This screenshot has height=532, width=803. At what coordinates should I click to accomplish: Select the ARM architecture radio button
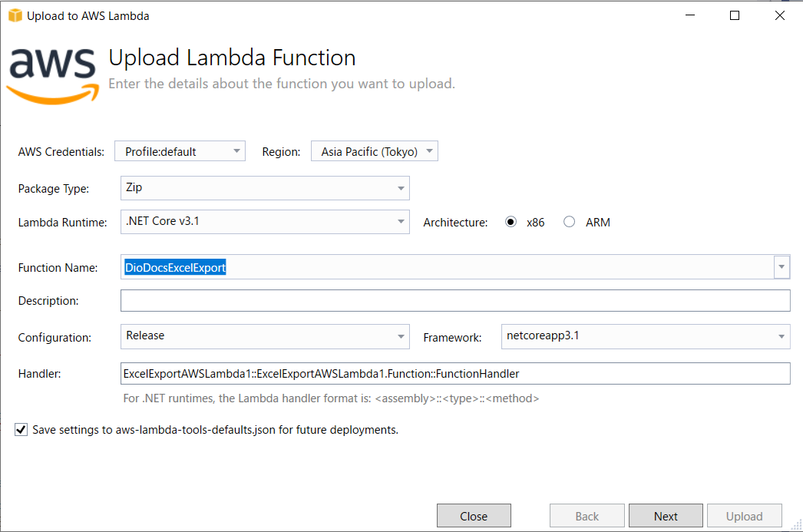click(x=569, y=222)
